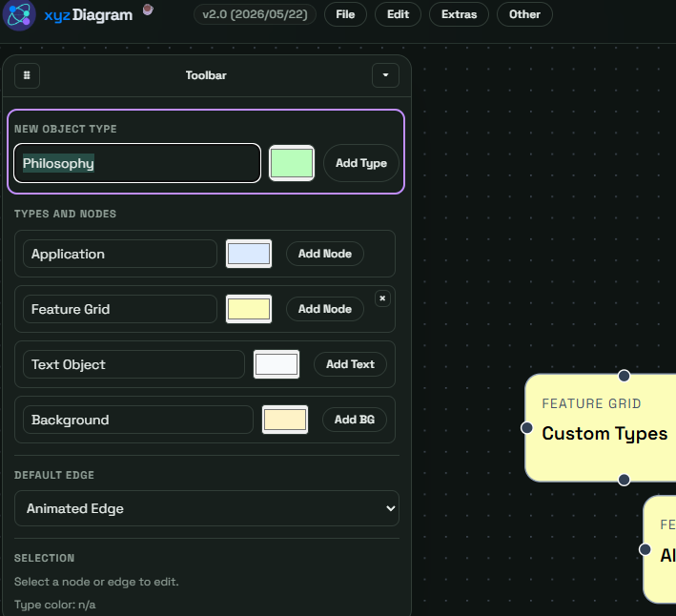Screen dimensions: 676x616
Task: Edit the Application type name field
Action: (x=120, y=254)
